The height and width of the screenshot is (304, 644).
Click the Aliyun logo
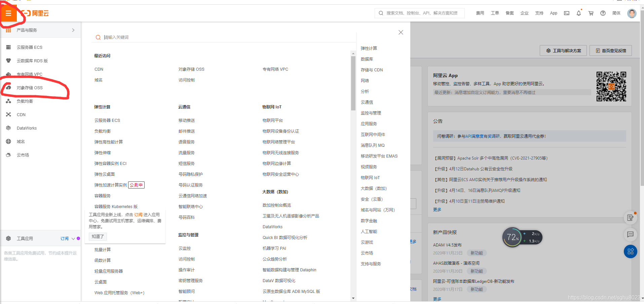tap(35, 13)
